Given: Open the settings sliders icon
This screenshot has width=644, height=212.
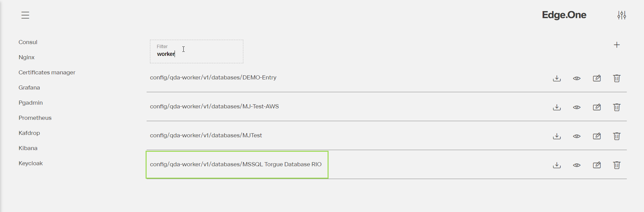Looking at the screenshot, I should click(622, 15).
